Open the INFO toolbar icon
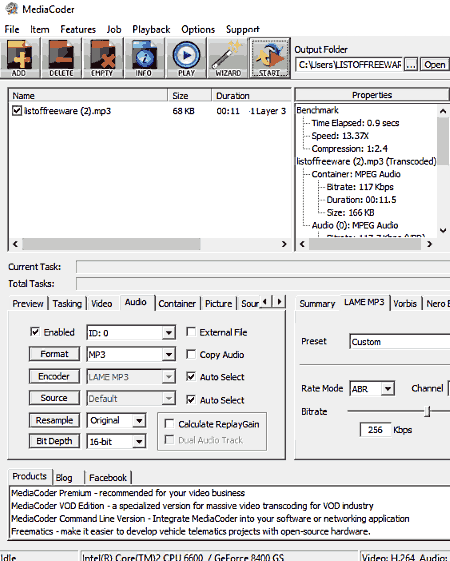Image resolution: width=450 pixels, height=561 pixels. 144,58
